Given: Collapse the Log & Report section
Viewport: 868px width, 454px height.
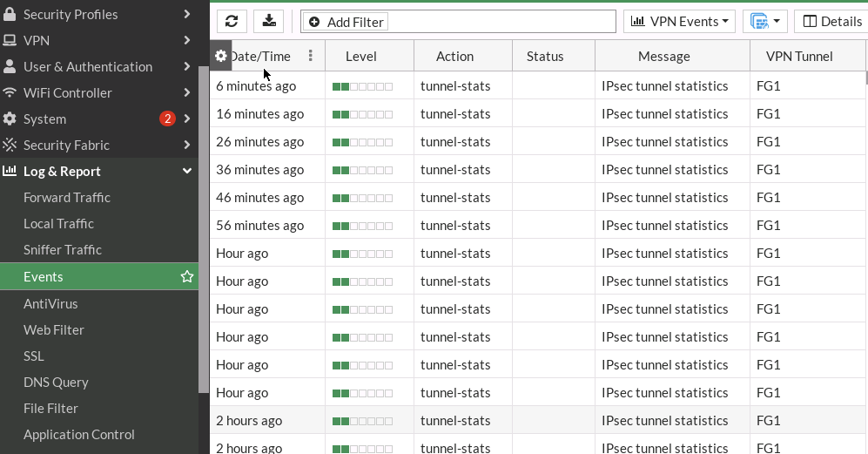Looking at the screenshot, I should point(187,172).
